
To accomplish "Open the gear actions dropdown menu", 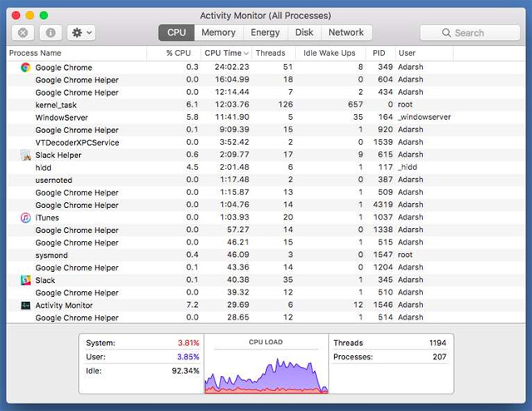I will (x=81, y=32).
